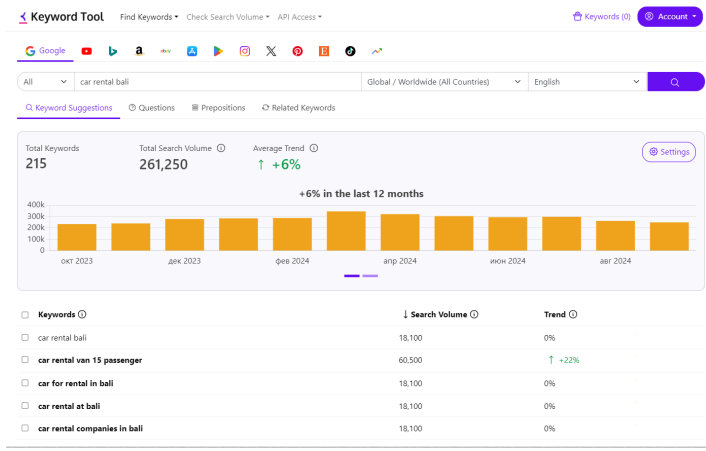Viewport: 706px width, 451px height.
Task: Select the X (Twitter) platform icon
Action: pyautogui.click(x=271, y=51)
